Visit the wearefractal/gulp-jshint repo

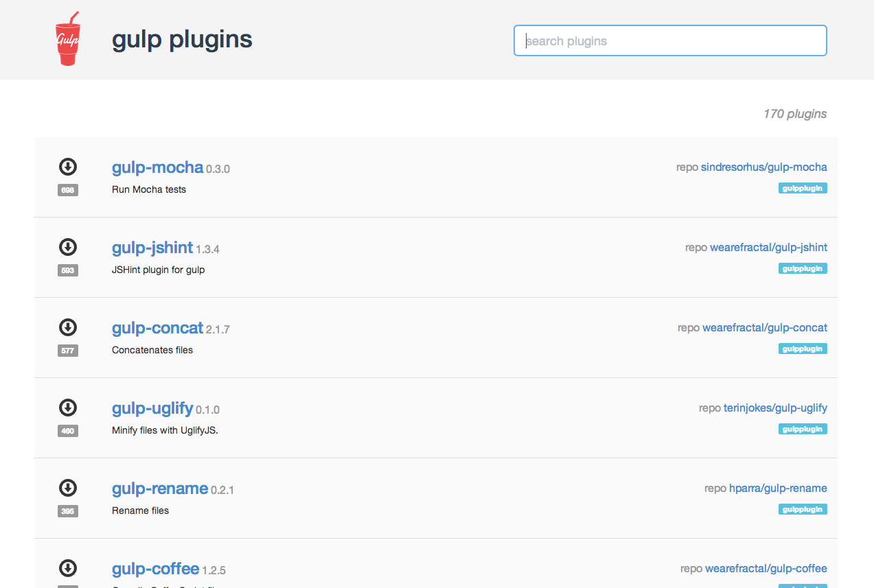768,247
